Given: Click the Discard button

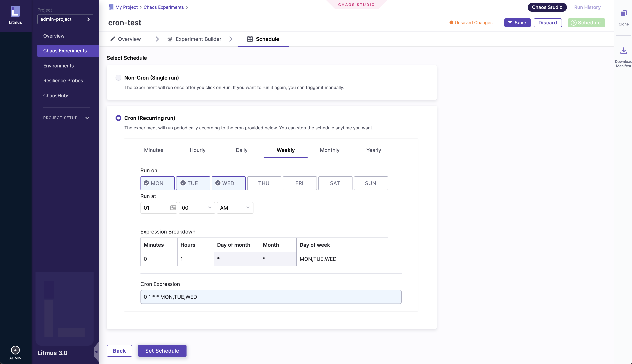Looking at the screenshot, I should (547, 23).
